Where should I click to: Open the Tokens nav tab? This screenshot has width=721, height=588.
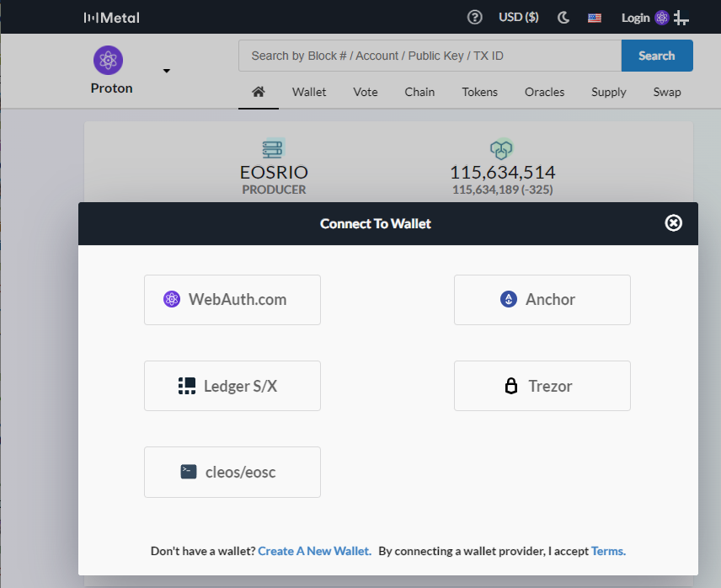click(x=479, y=92)
